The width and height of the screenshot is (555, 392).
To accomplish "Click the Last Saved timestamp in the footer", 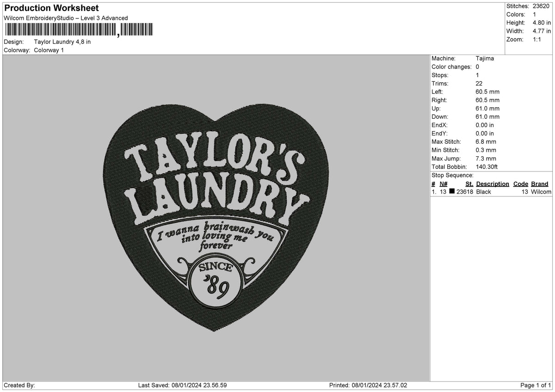I will 183,384.
